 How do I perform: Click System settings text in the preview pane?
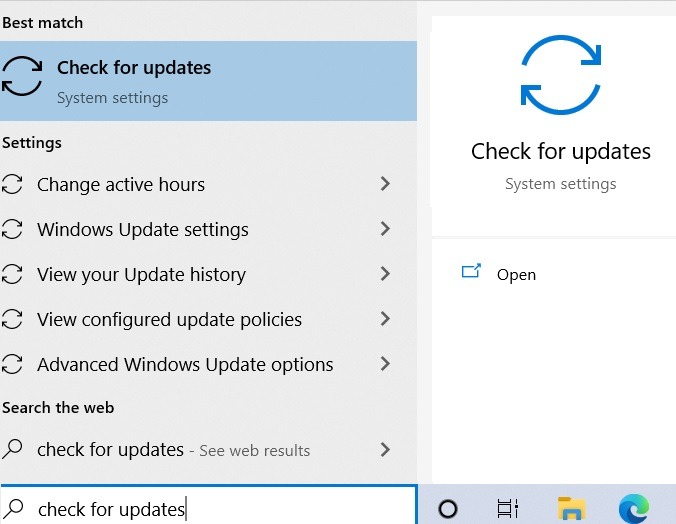(560, 184)
